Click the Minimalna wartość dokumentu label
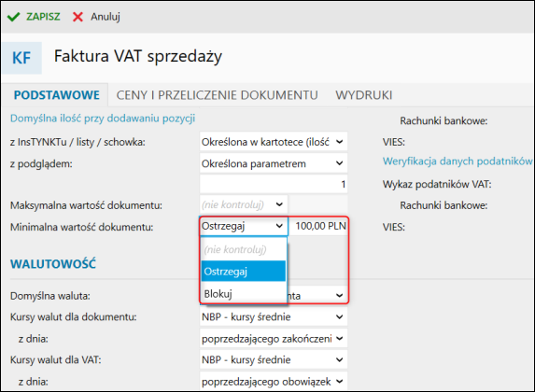Screen dimensions: 535x392 click(82, 227)
